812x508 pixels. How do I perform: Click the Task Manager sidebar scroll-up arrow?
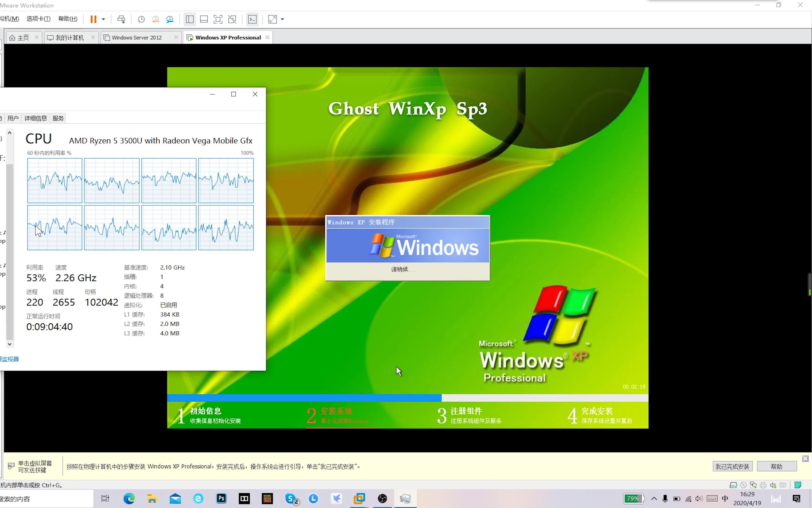pyautogui.click(x=10, y=133)
